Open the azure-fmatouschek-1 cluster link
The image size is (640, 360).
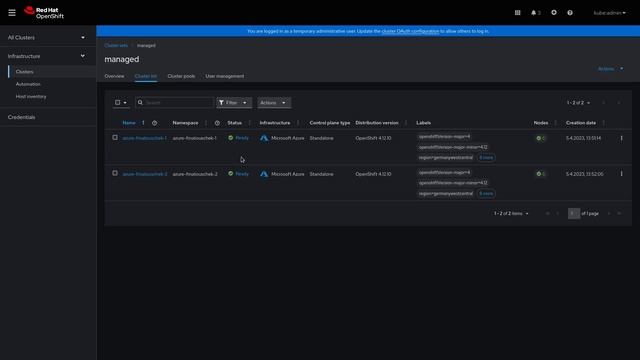pos(144,138)
